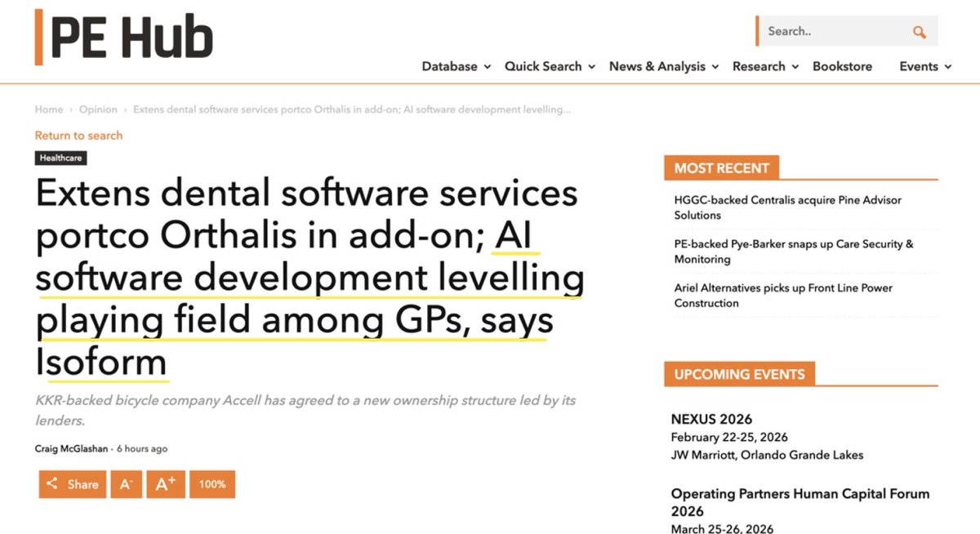This screenshot has width=980, height=534.
Task: Decrease font size with A- button
Action: click(x=126, y=484)
